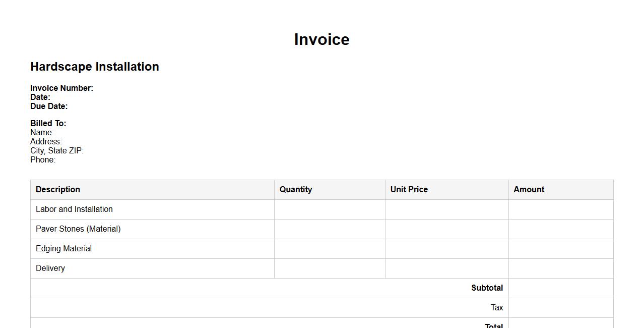Click the Billed To label
The width and height of the screenshot is (644, 328).
48,123
